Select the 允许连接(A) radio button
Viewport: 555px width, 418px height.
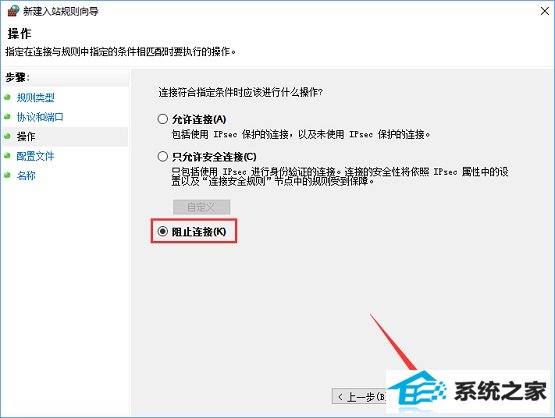coord(162,119)
